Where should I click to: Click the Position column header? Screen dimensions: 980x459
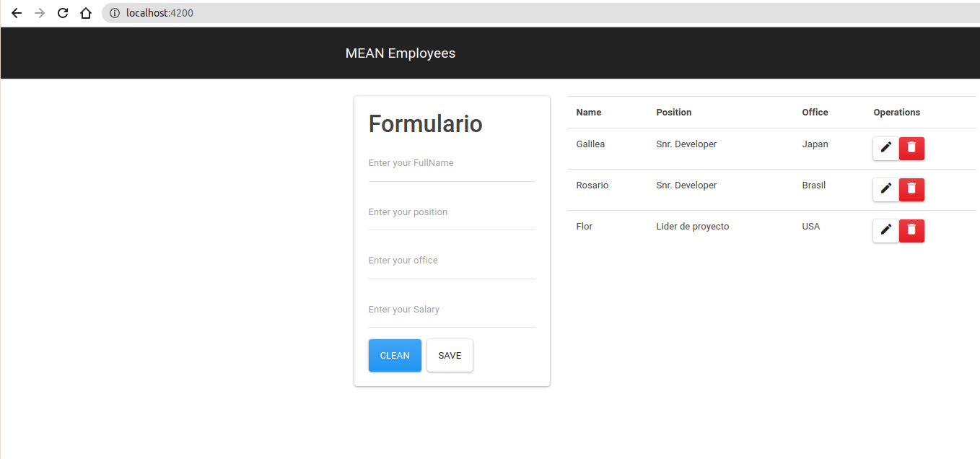click(x=673, y=112)
